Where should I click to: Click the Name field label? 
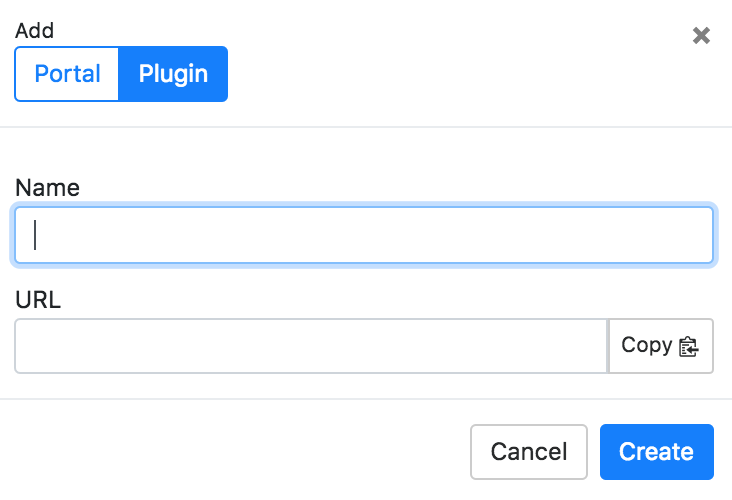47,187
